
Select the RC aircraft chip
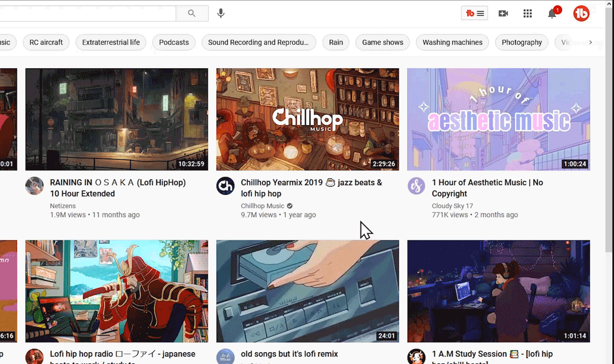46,42
